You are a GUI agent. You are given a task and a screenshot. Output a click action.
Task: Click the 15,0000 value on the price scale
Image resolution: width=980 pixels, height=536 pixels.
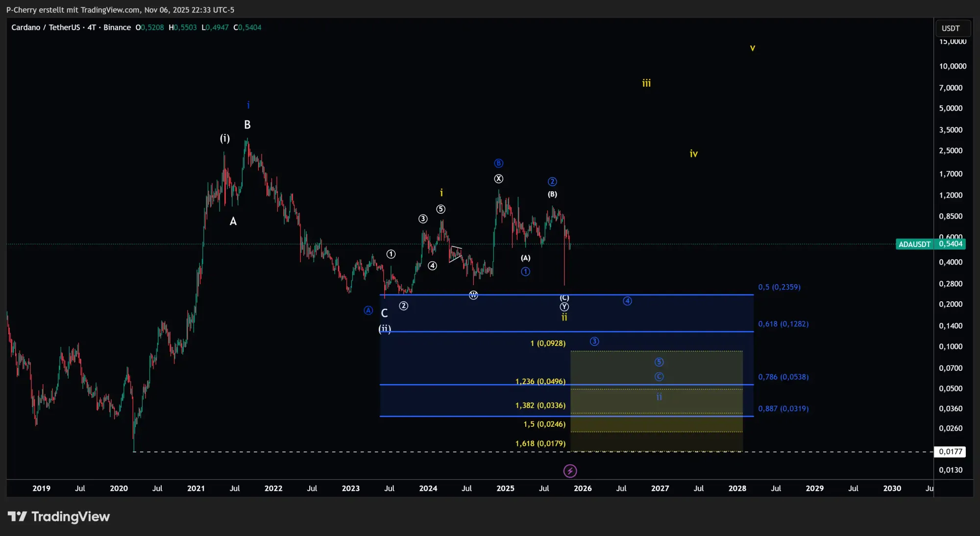coord(953,42)
